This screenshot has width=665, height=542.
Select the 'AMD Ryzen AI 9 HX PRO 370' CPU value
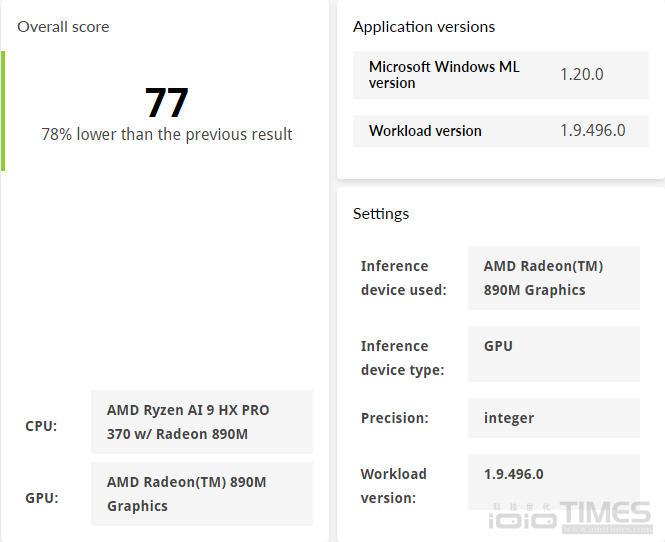coord(202,422)
